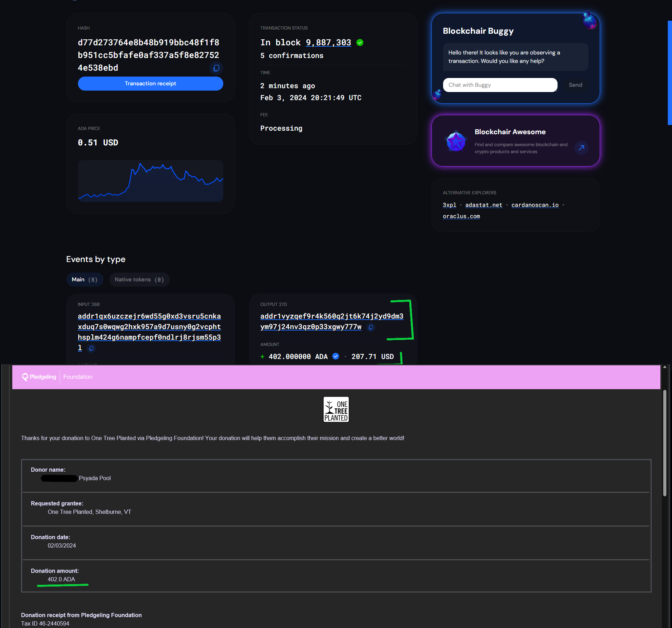672x628 pixels.
Task: Open block 9,887,303
Action: [328, 42]
